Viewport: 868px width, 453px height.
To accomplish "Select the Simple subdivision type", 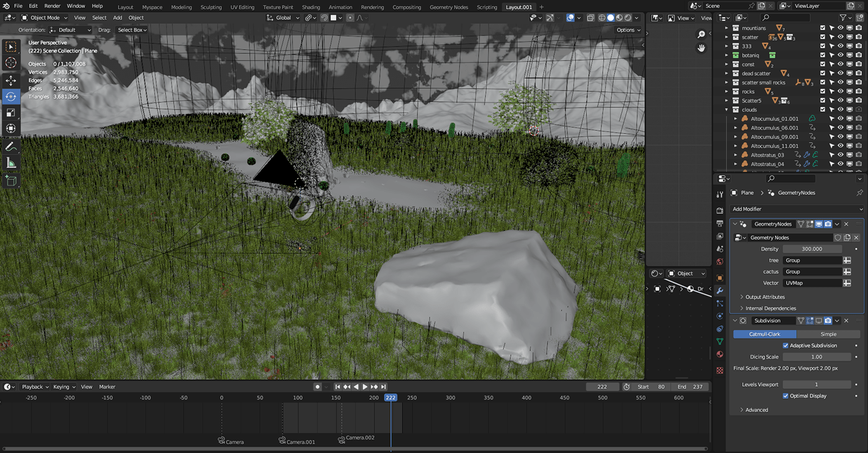I will coord(828,334).
